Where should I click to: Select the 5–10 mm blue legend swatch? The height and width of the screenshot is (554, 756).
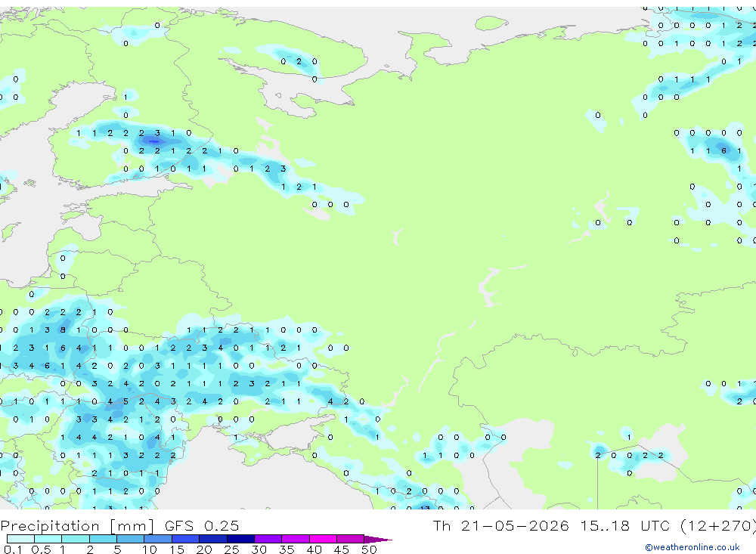[130, 539]
